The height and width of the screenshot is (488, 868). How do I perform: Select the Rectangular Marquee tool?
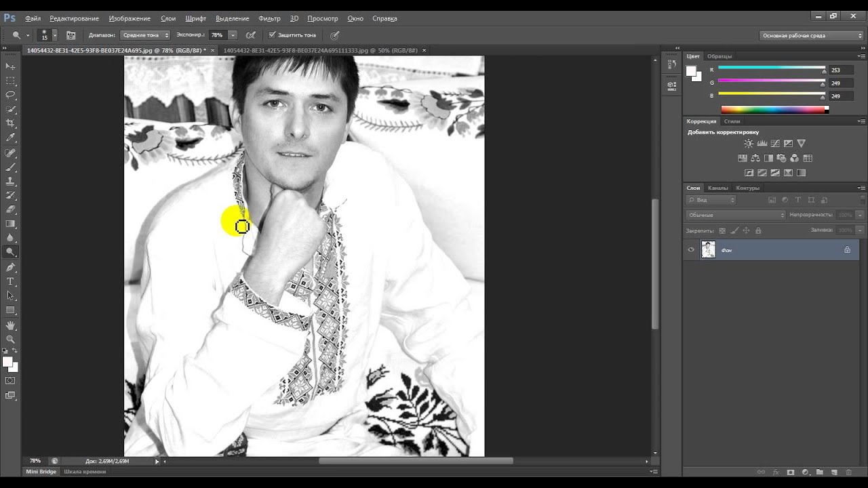(10, 81)
